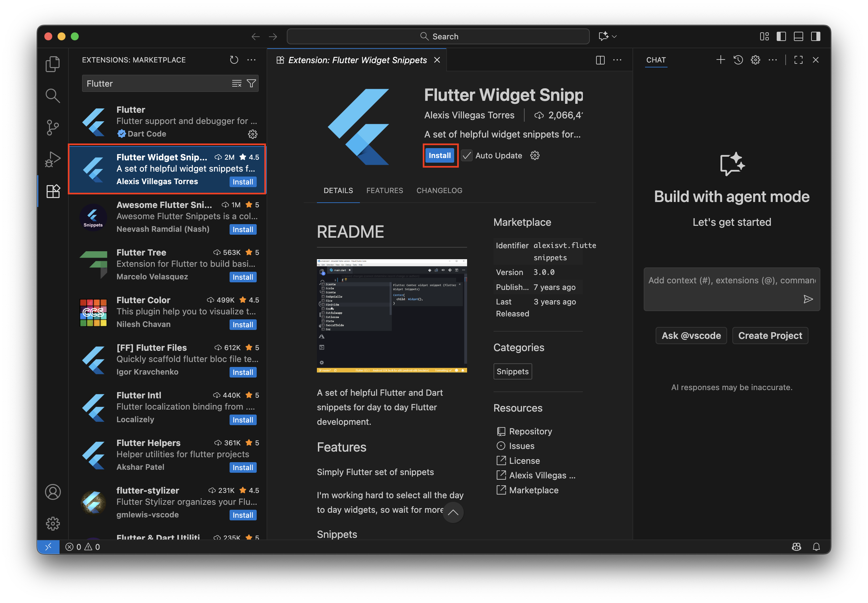Open the CHAT panel tab

(x=656, y=60)
